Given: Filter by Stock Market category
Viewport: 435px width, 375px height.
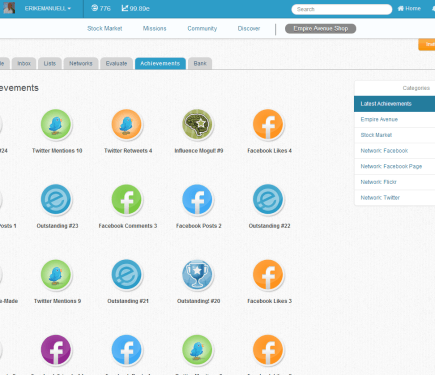Looking at the screenshot, I should 395,135.
